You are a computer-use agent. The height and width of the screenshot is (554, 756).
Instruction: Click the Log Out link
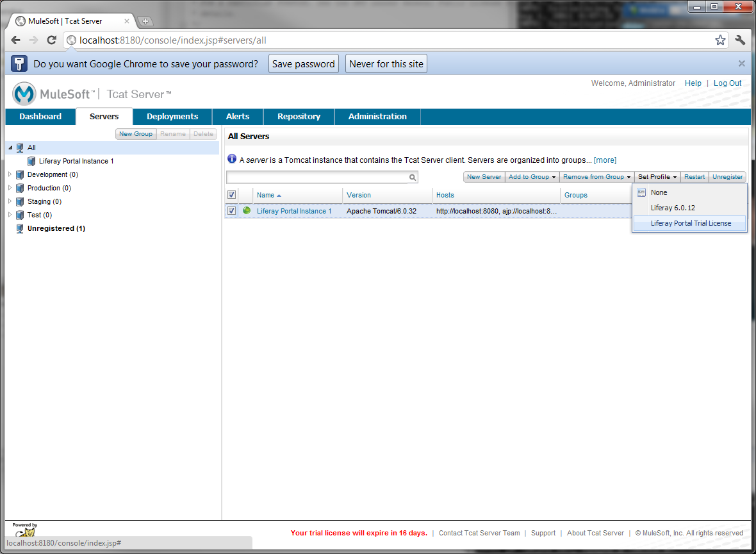click(x=728, y=83)
